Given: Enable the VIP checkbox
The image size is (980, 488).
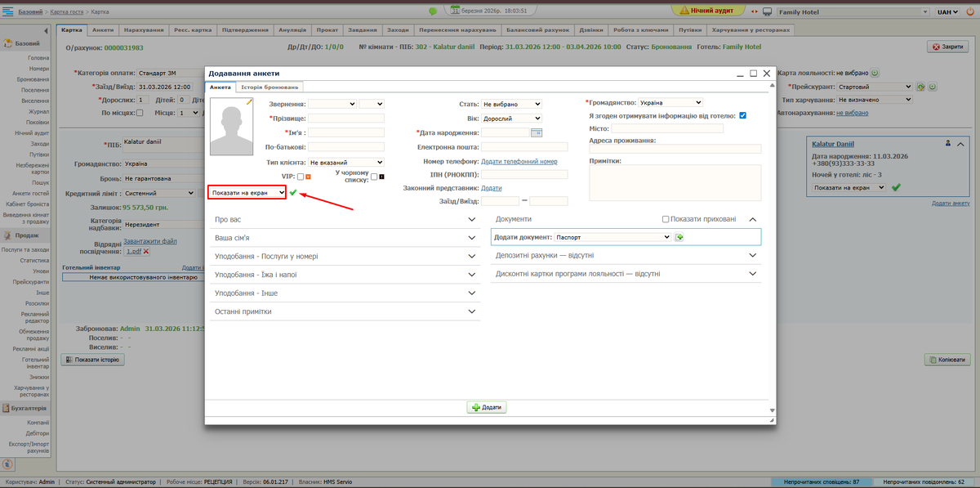Looking at the screenshot, I should click(301, 177).
